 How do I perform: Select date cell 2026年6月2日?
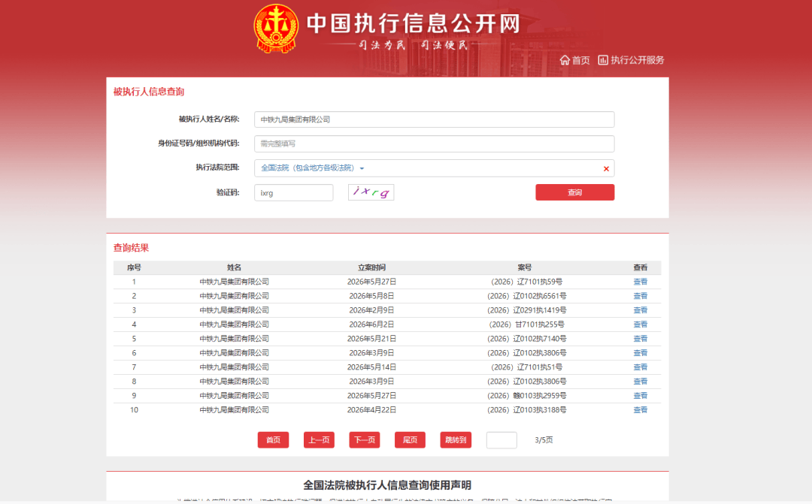pos(372,324)
